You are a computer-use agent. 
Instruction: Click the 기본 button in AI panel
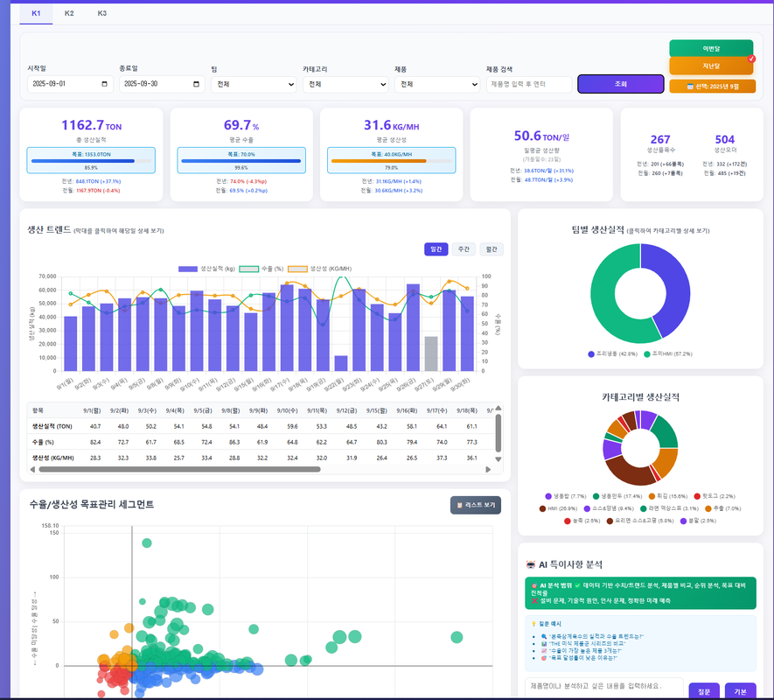pyautogui.click(x=741, y=691)
